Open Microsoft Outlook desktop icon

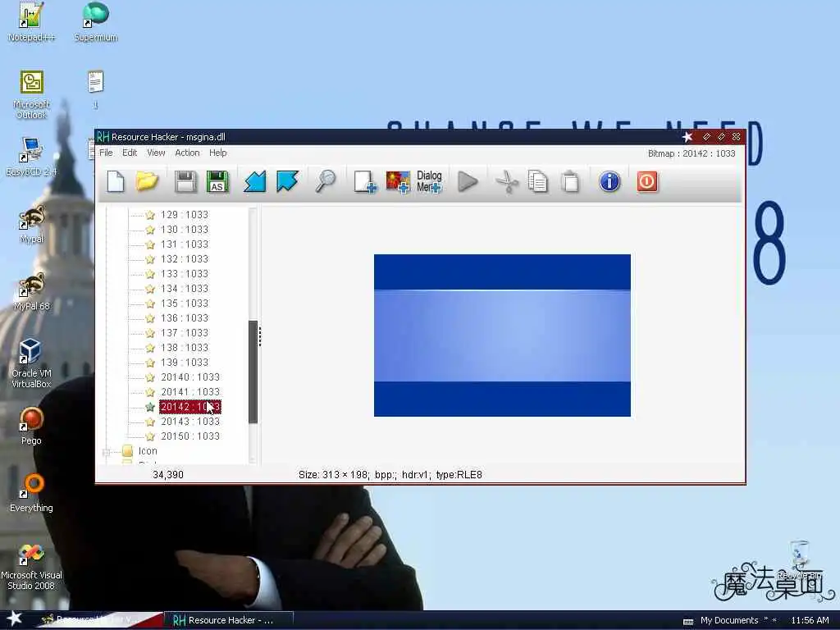tap(31, 95)
